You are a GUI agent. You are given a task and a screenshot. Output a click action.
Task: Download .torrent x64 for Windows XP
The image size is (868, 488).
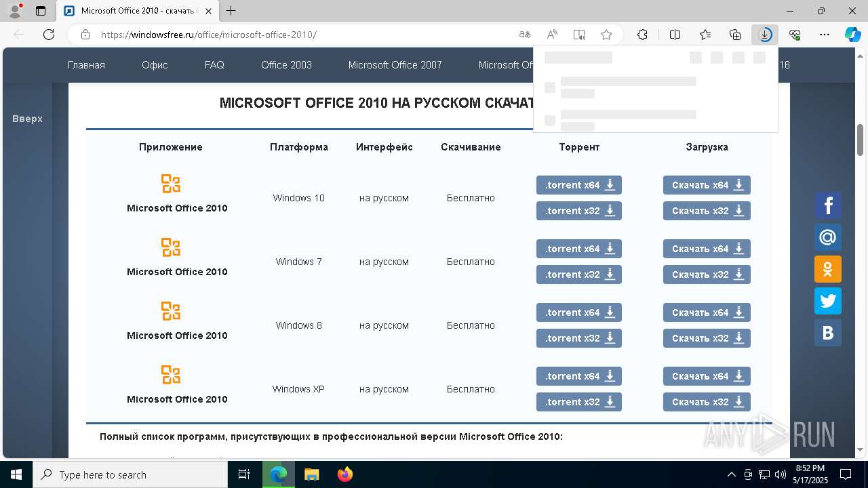tap(579, 376)
